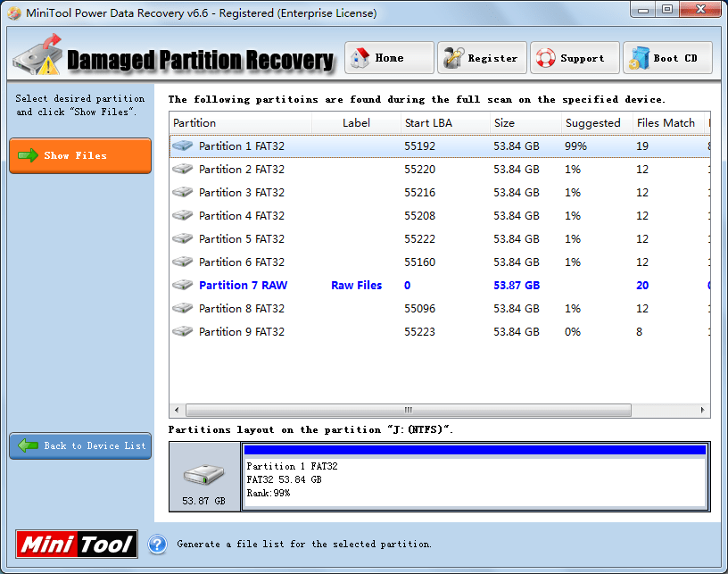Click the green arrow on Show Files

(28, 155)
